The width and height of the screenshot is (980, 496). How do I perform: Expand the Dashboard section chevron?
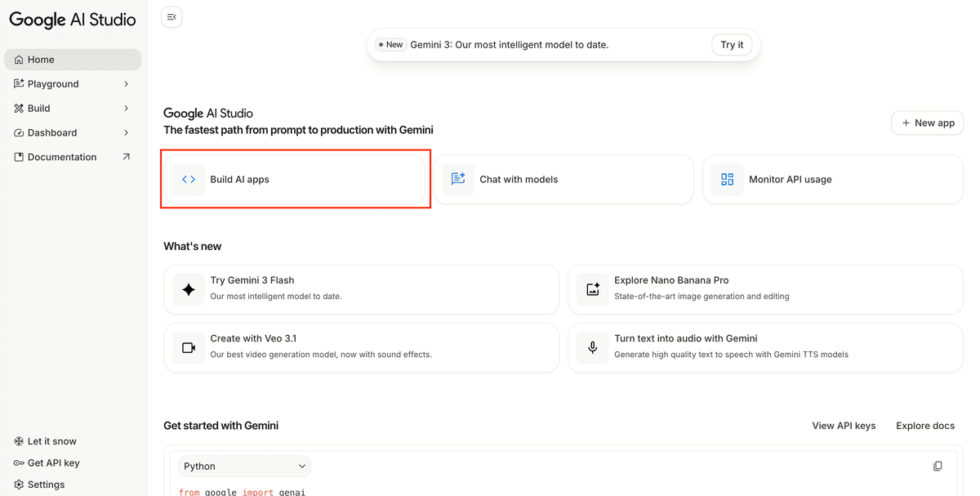click(126, 132)
